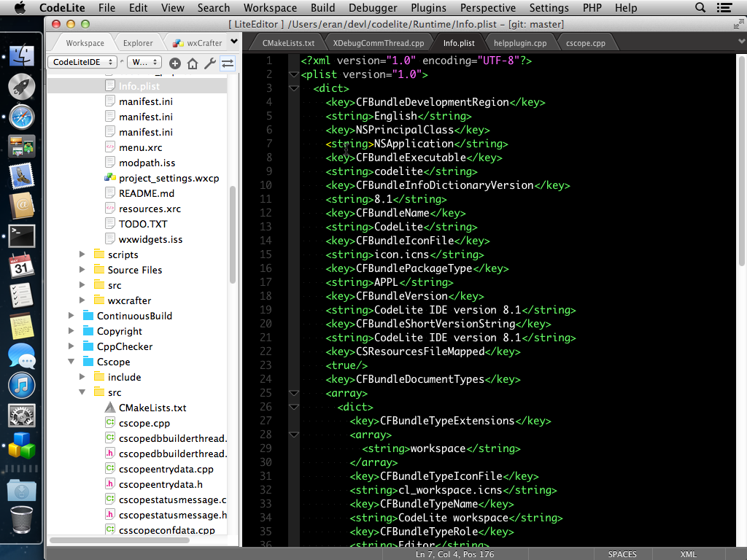Open the helpplugin.cpp editor tab

click(x=519, y=43)
